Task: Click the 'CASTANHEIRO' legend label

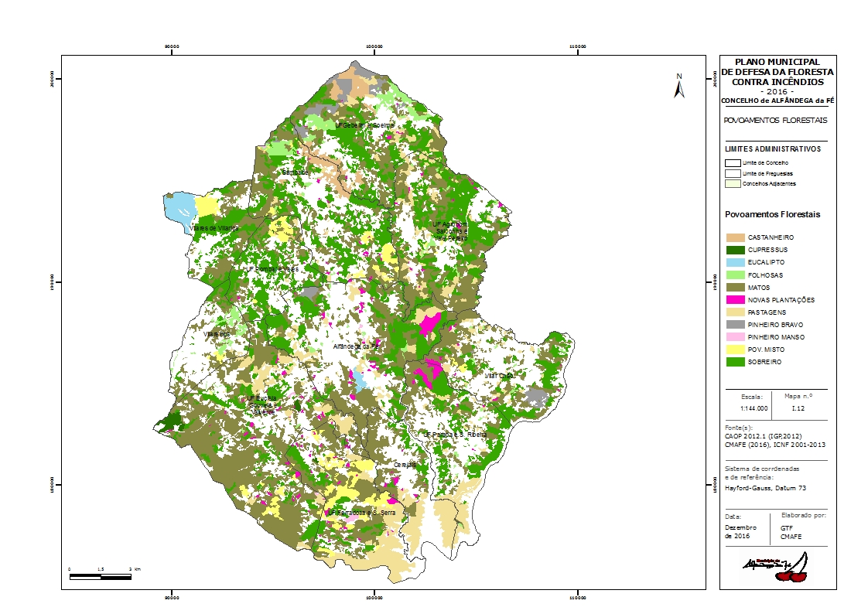Action: pyautogui.click(x=771, y=237)
